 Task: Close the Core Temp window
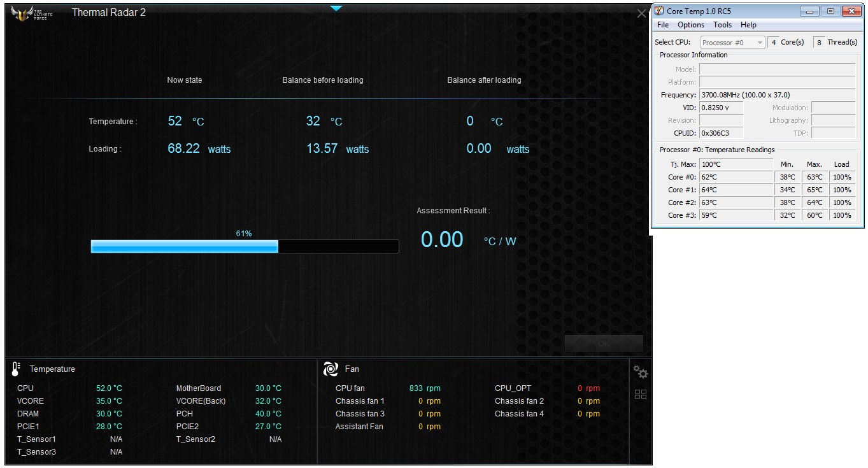[x=851, y=11]
